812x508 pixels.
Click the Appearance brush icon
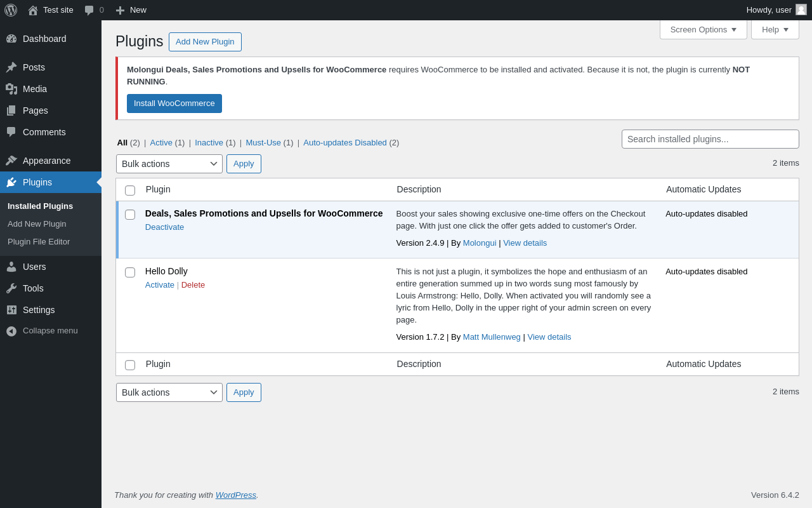tap(11, 161)
